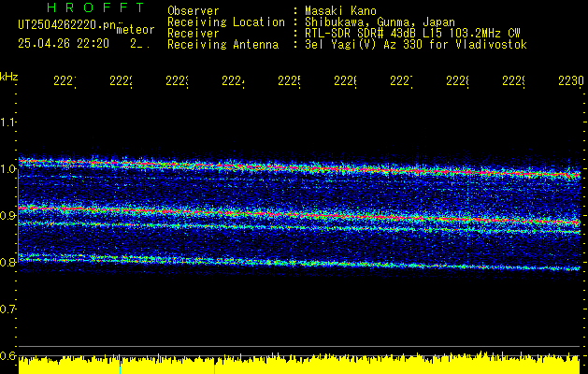
Task: Click the word "meteor" beside the file name
Action: click(136, 30)
